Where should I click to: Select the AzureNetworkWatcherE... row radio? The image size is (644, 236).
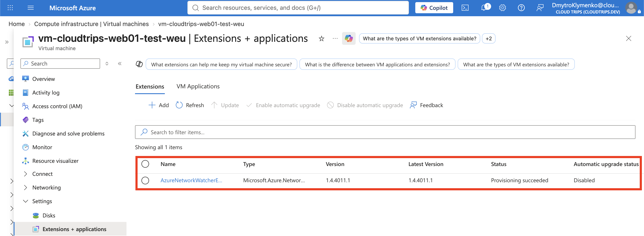(145, 180)
